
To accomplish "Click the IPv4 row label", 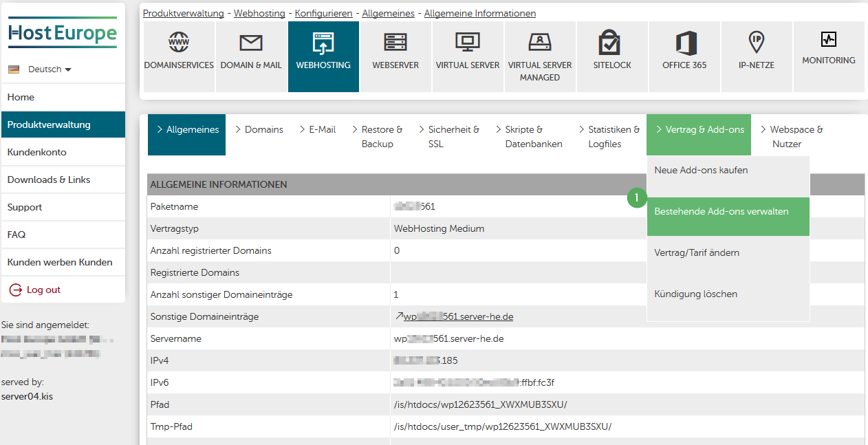I will pos(160,361).
